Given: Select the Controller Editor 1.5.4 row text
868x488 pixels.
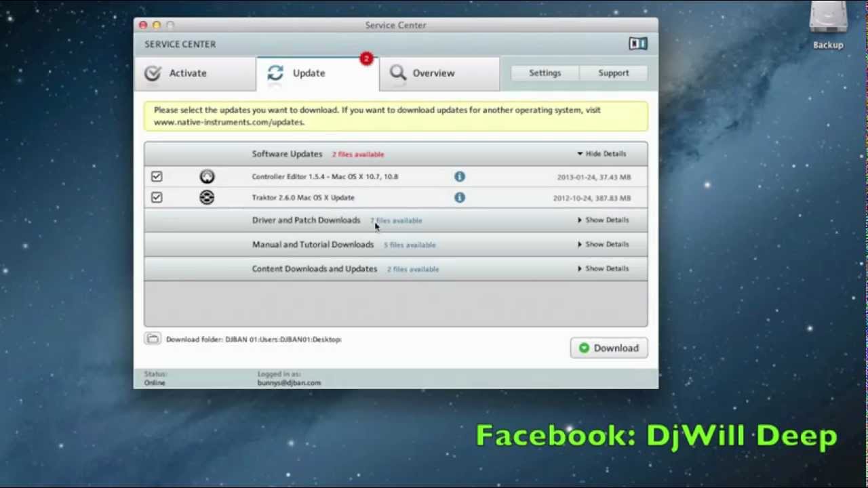Looking at the screenshot, I should tap(325, 177).
